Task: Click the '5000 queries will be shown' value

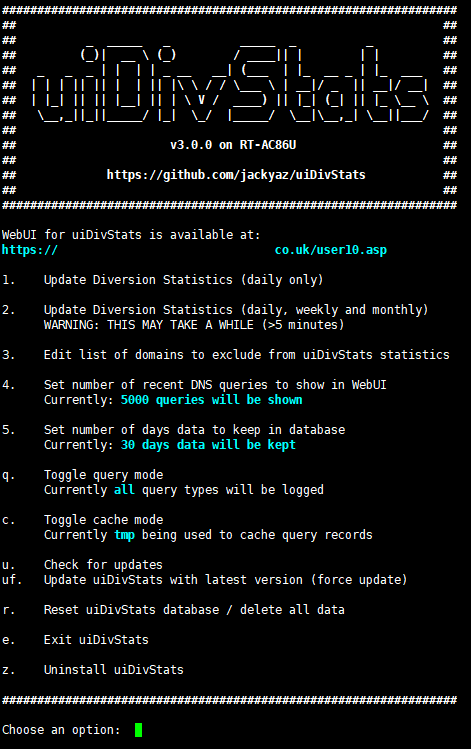Action: 212,400
